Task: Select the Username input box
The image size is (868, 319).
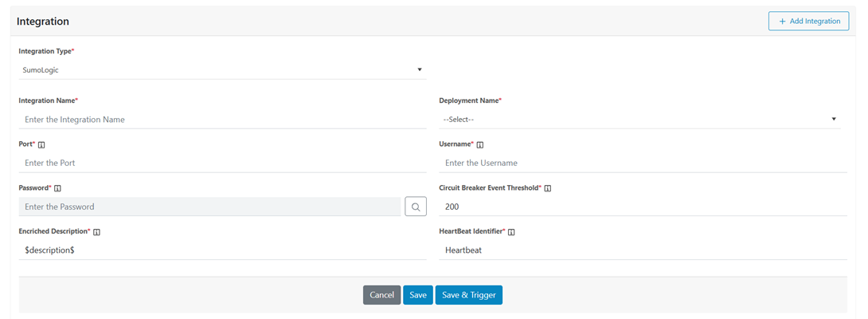Action: (643, 163)
